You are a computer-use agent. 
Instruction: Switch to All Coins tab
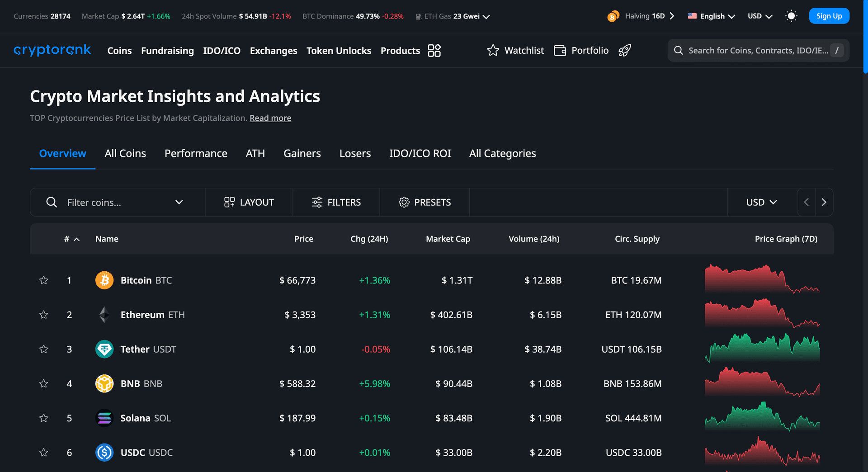tap(125, 153)
